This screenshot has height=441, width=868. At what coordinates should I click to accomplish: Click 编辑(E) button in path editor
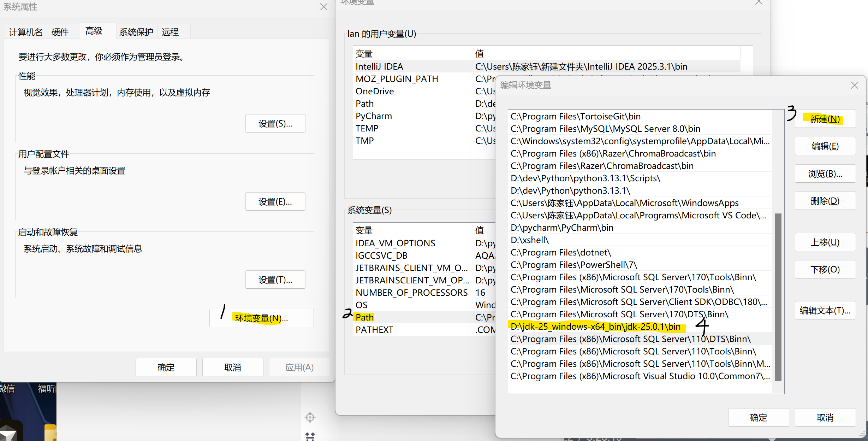click(x=825, y=146)
